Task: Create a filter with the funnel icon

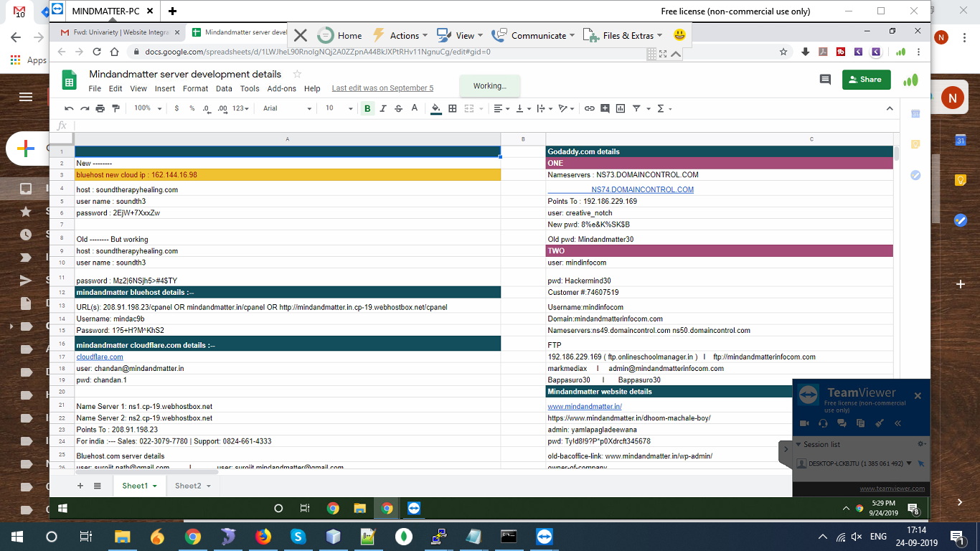Action: coord(636,108)
